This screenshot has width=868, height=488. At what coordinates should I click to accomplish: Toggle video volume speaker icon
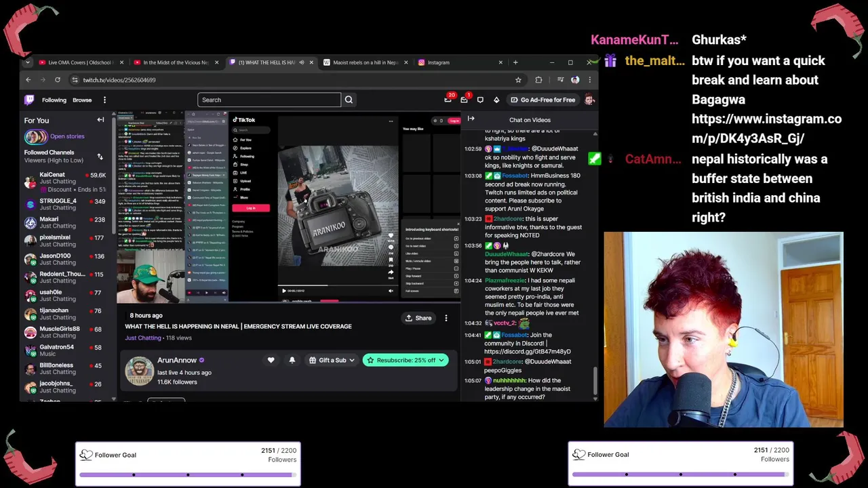[391, 291]
